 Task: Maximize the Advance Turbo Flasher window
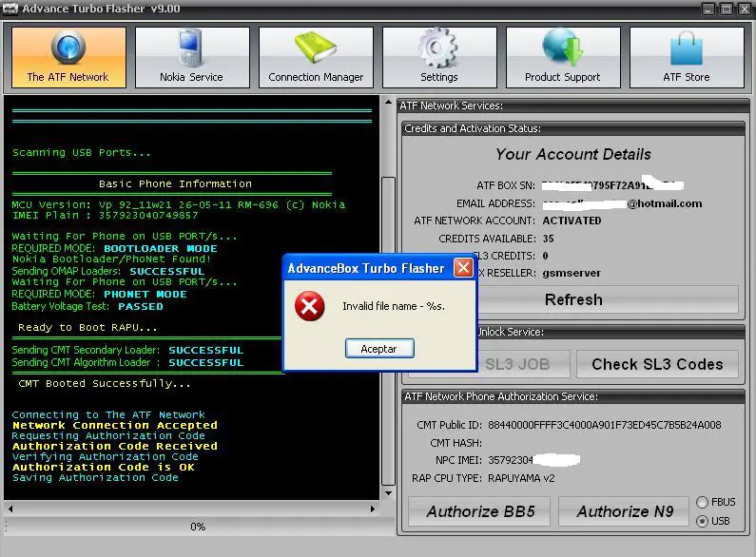727,9
